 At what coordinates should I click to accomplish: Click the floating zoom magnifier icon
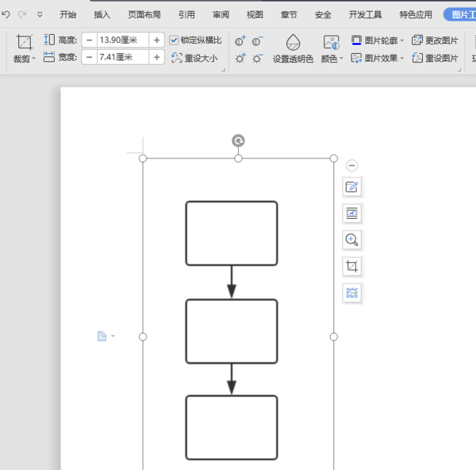[351, 239]
